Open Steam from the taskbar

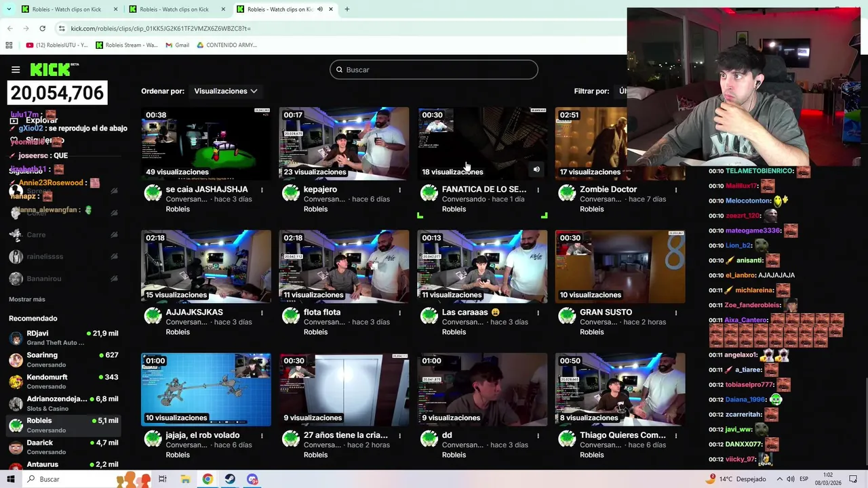(230, 479)
